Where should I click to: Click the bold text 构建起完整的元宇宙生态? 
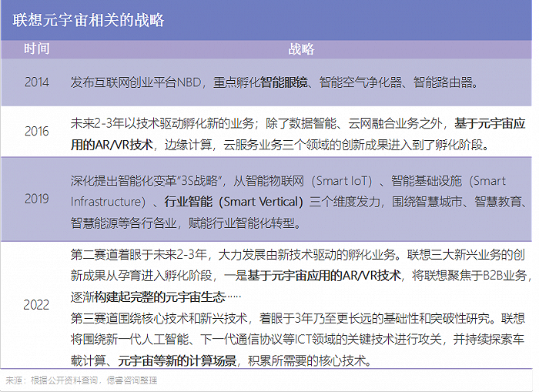pos(160,297)
